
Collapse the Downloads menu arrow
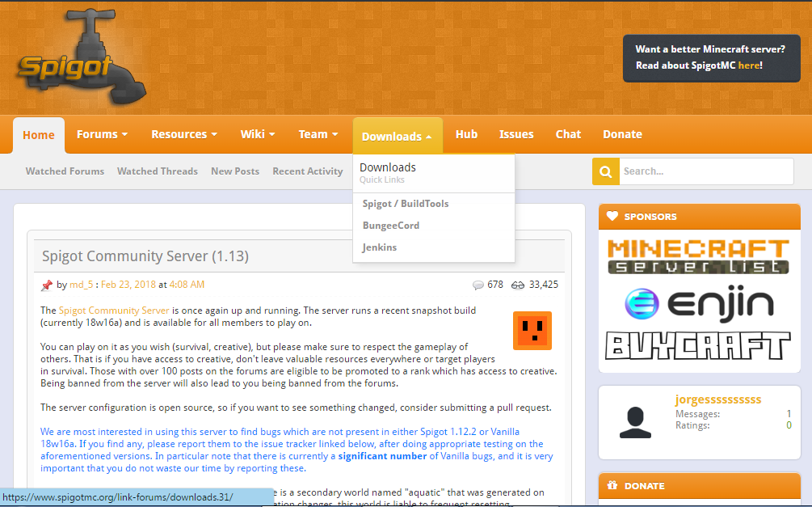[x=429, y=137]
